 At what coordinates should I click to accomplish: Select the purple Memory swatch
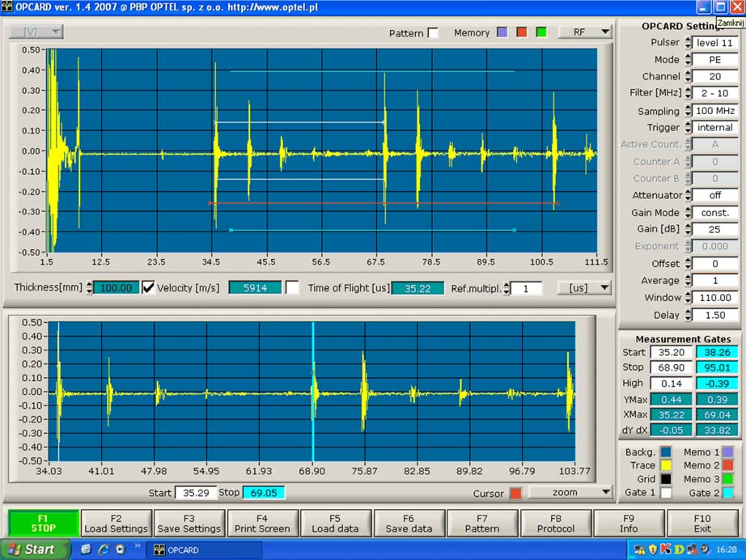point(502,32)
